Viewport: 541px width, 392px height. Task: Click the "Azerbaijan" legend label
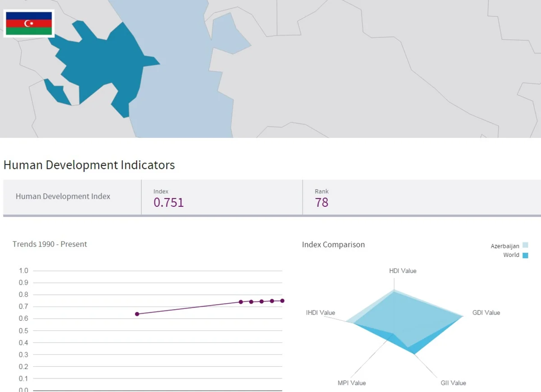(505, 246)
